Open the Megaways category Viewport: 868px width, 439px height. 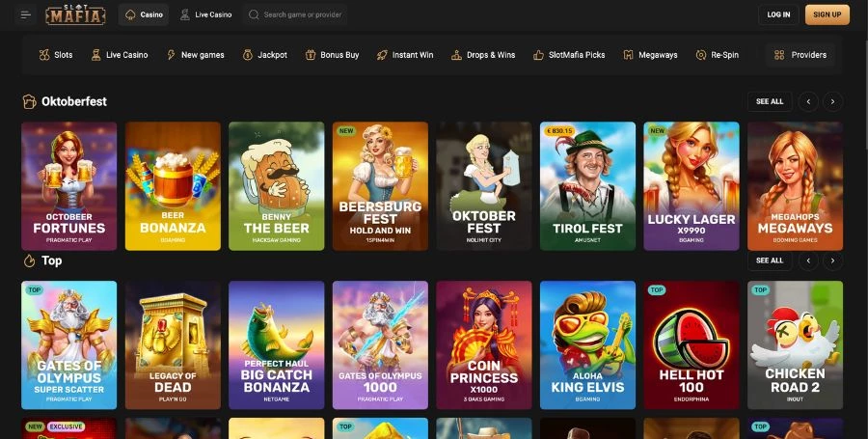650,55
